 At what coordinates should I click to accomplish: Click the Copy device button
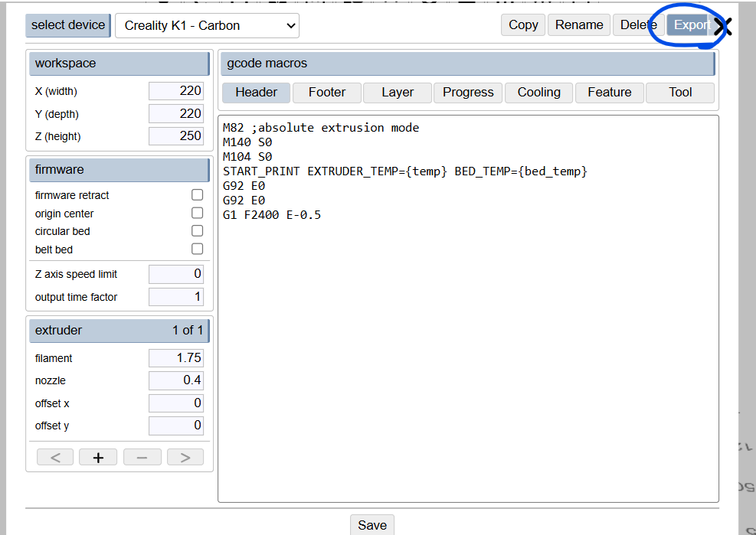[523, 25]
